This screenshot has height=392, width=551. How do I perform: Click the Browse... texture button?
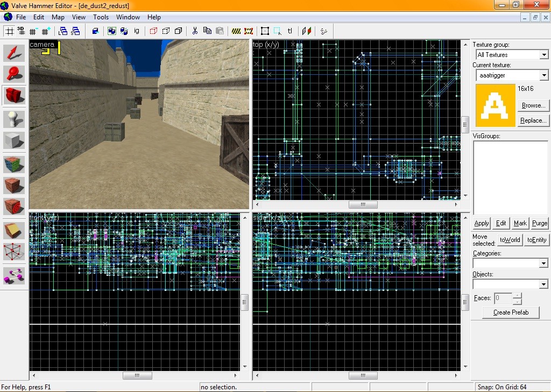533,105
